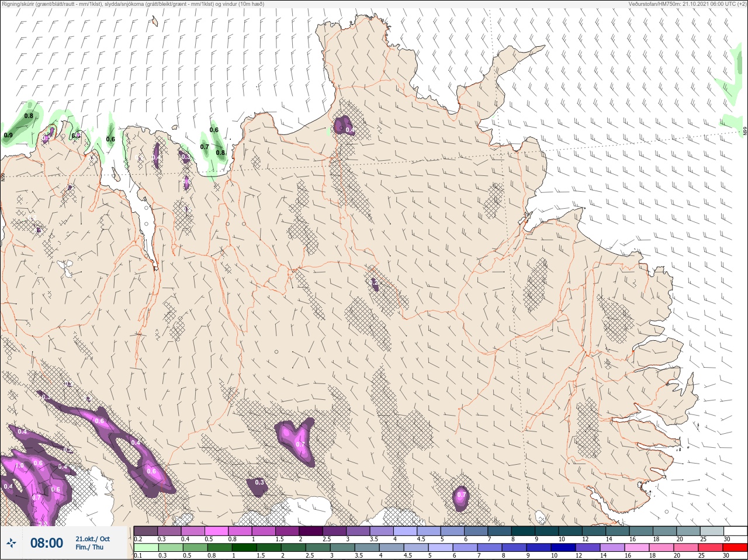Image resolution: width=748 pixels, height=560 pixels.
Task: Click the Veðurstofan/HM750m model run timestamp
Action: click(x=687, y=4)
